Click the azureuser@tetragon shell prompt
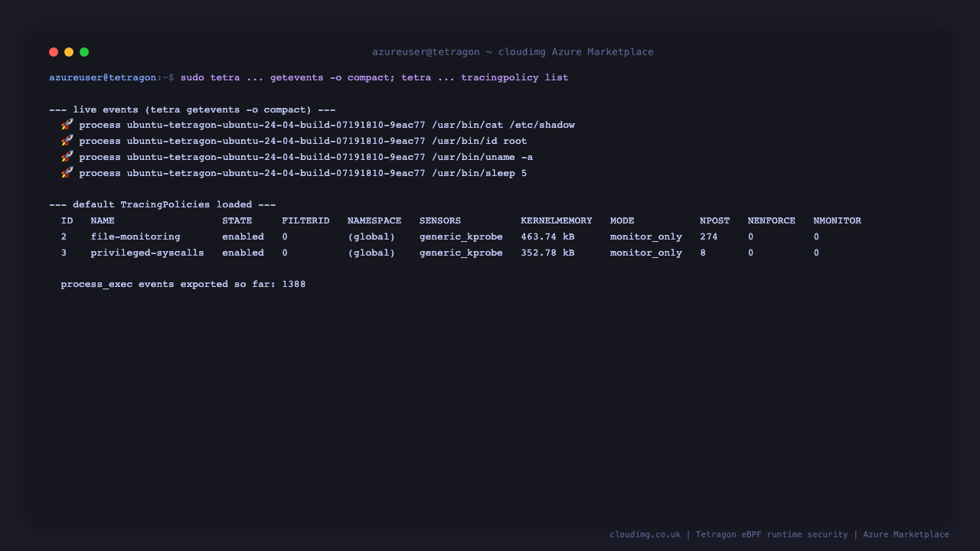Image resolution: width=980 pixels, height=551 pixels. click(x=112, y=77)
